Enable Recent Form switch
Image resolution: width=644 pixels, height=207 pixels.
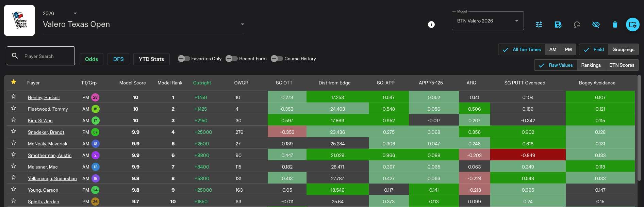click(232, 59)
